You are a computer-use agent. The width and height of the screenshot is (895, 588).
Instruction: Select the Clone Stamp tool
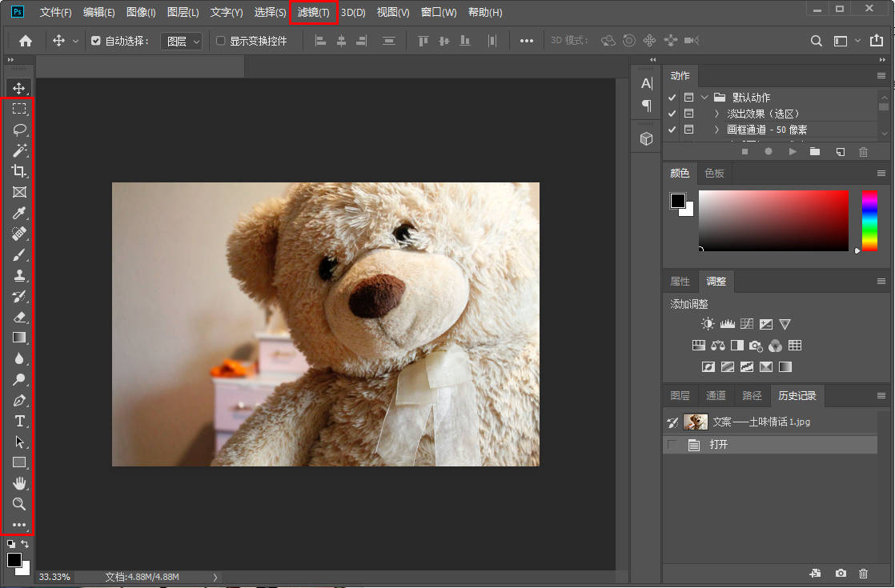click(19, 275)
